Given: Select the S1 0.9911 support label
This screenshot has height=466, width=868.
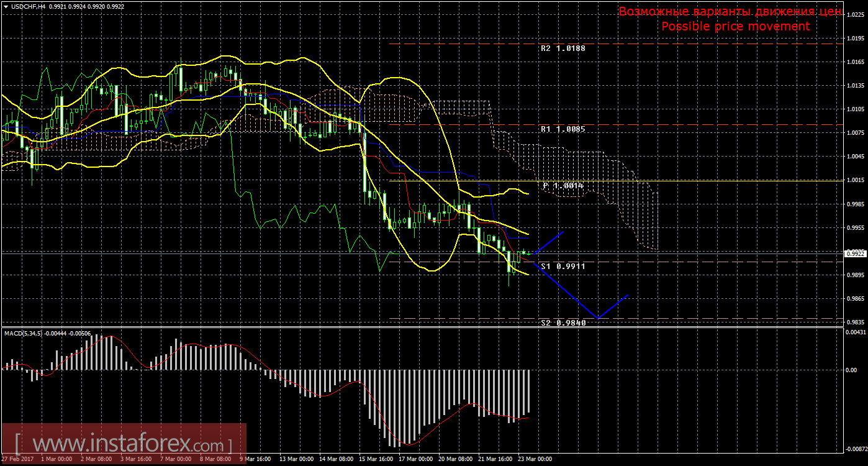Looking at the screenshot, I should point(563,266).
